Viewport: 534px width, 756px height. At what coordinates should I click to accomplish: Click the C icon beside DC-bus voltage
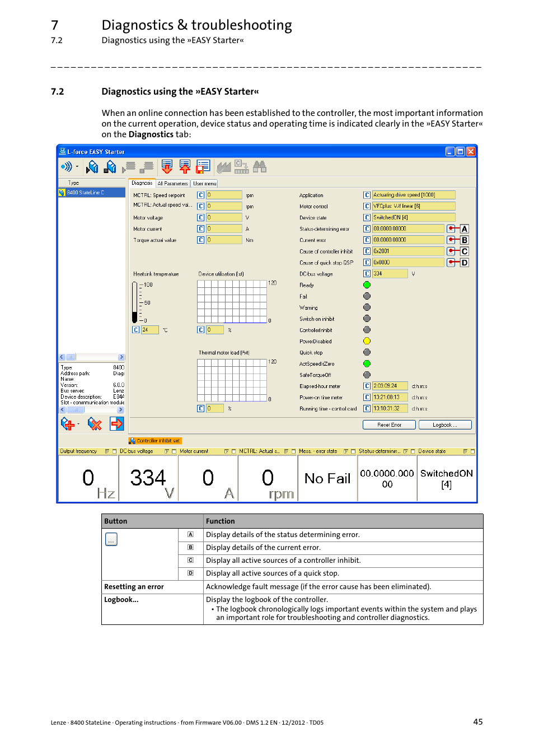[x=367, y=274]
